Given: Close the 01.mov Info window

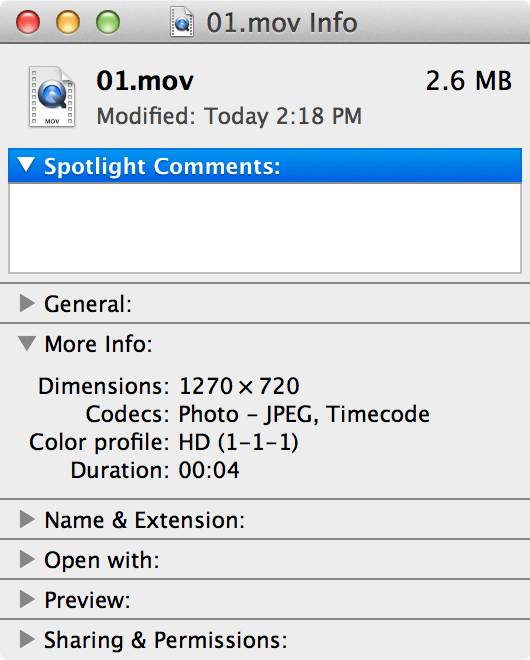Looking at the screenshot, I should (x=28, y=22).
